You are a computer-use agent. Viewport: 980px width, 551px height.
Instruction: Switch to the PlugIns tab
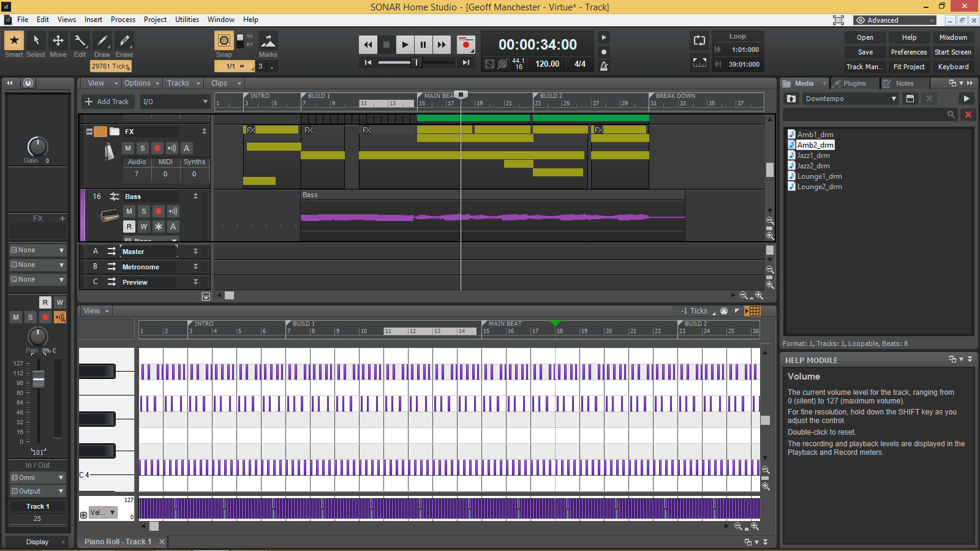coord(854,83)
